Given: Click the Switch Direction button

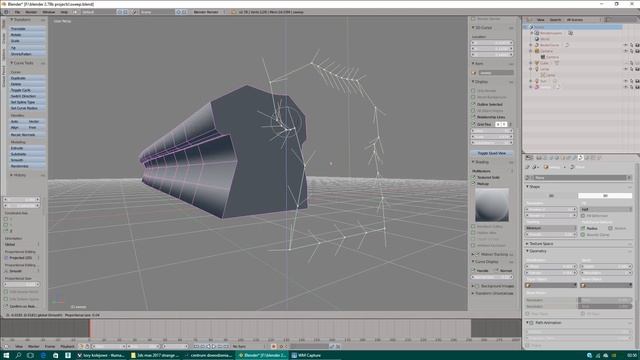Looking at the screenshot, I should pyautogui.click(x=27, y=96).
